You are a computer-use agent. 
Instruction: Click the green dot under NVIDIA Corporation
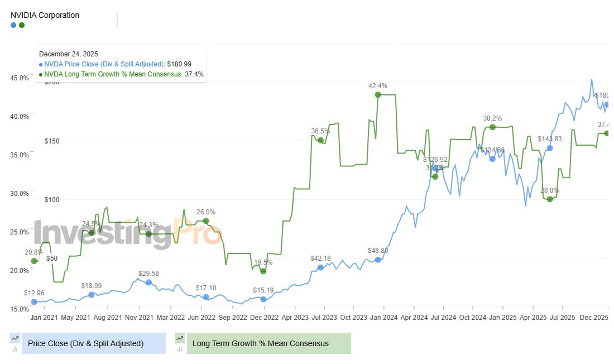(x=22, y=25)
